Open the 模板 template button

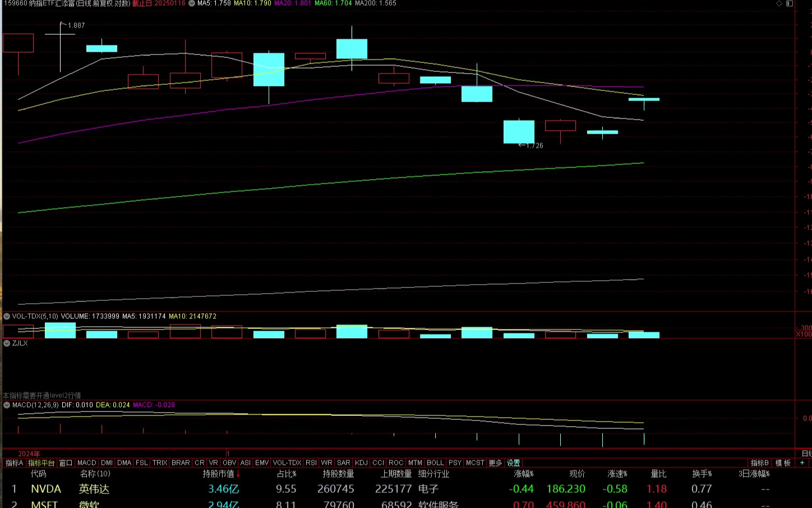coord(783,463)
